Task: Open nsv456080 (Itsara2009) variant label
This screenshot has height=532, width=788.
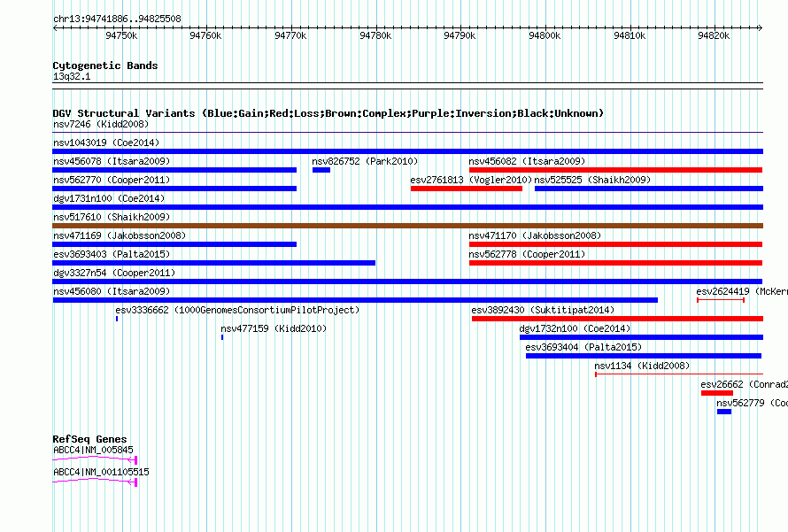Action: click(112, 291)
